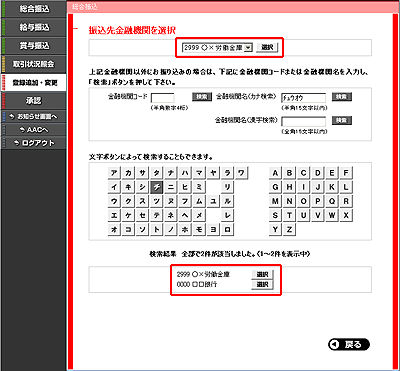Click the オ character button
400x371 pixels.
114,230
